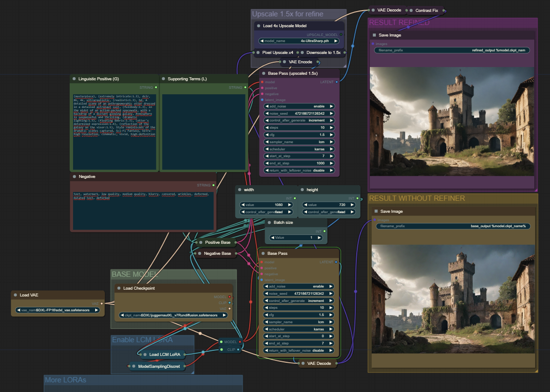Click the VAE output slot on Load VAE

pyautogui.click(x=101, y=303)
